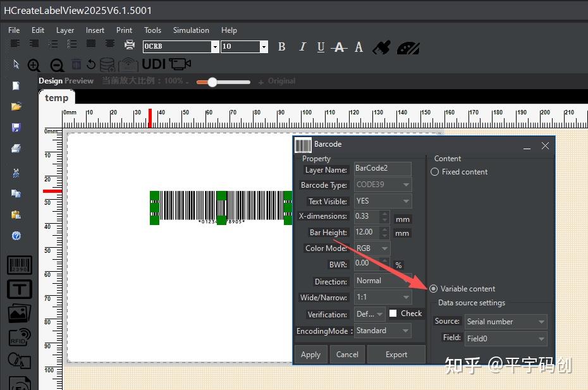Open the Simulation menu
The image size is (588, 390).
191,30
